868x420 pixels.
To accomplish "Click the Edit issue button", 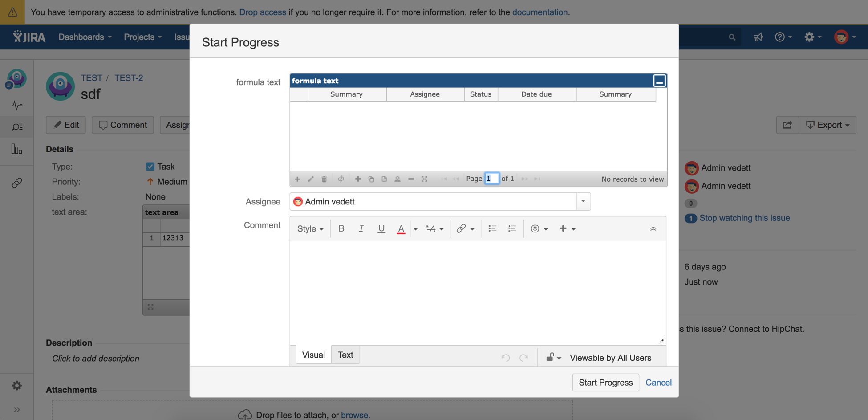I will pyautogui.click(x=66, y=125).
